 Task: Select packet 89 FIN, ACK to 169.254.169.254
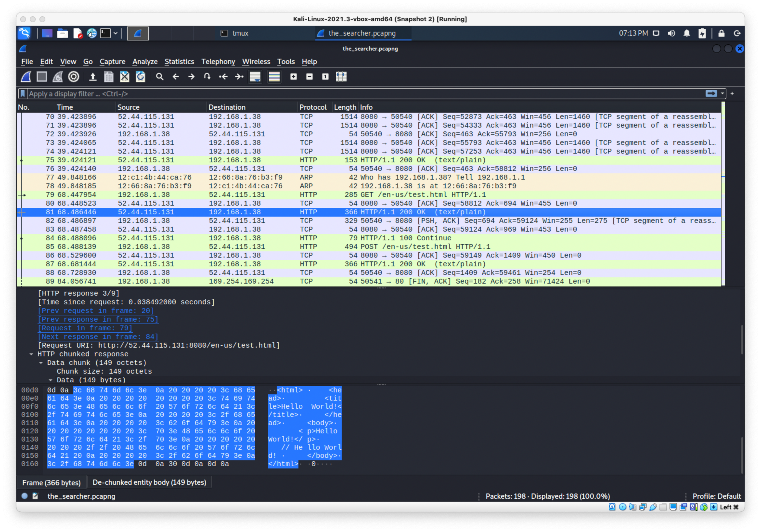point(369,281)
